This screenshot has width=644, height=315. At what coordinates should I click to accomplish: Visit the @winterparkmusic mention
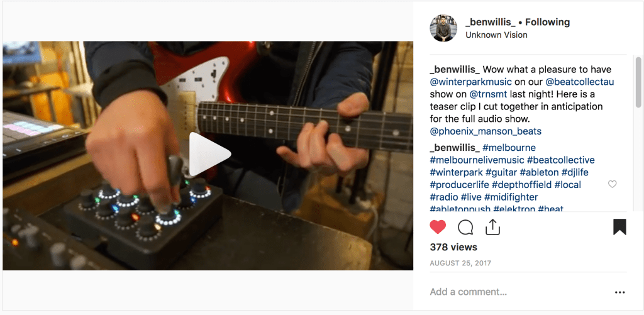click(x=470, y=82)
